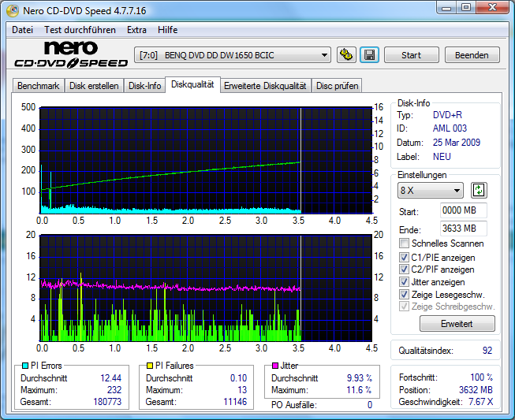Click the Ende 3633 MB input field
This screenshot has width=515, height=420.
464,229
